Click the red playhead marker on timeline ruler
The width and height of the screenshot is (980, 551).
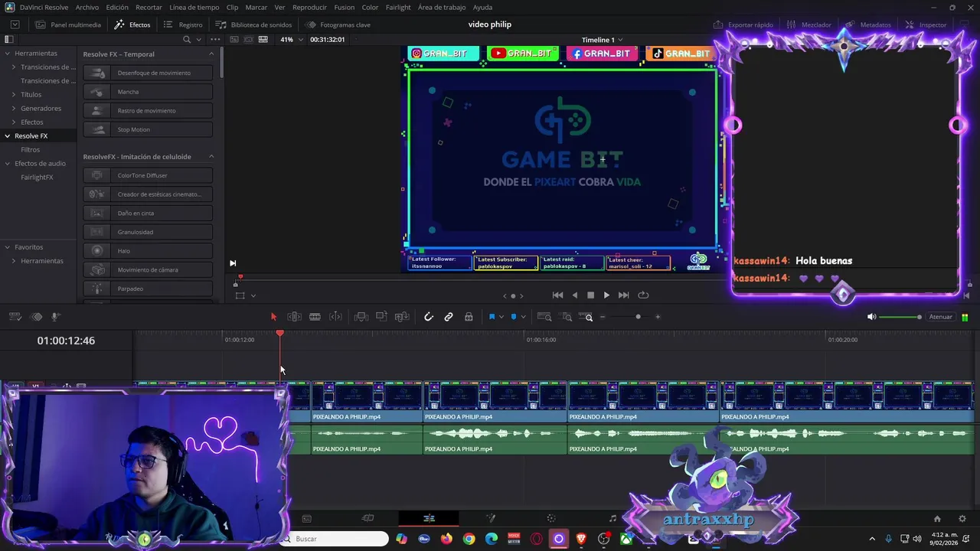pos(280,333)
